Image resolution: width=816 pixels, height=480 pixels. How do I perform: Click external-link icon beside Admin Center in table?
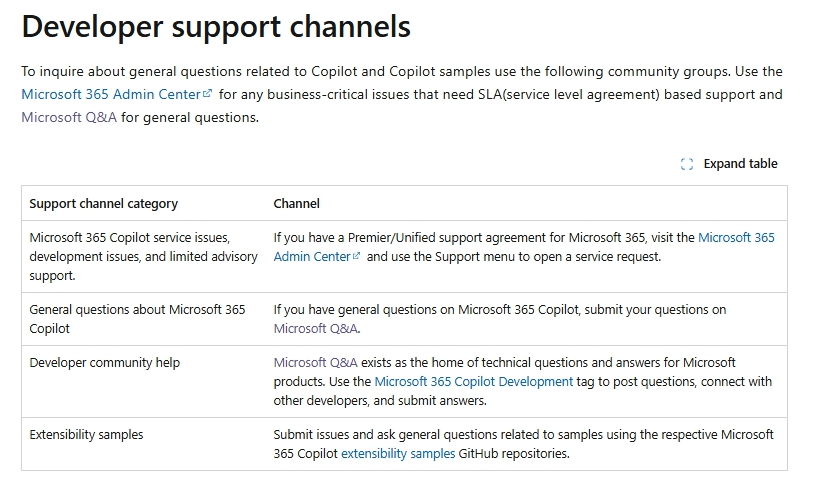click(x=357, y=257)
